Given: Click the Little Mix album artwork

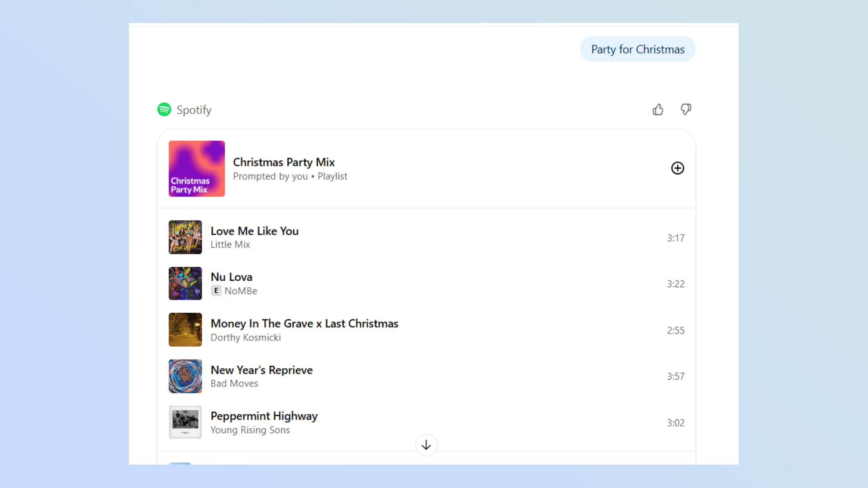Looking at the screenshot, I should [185, 237].
